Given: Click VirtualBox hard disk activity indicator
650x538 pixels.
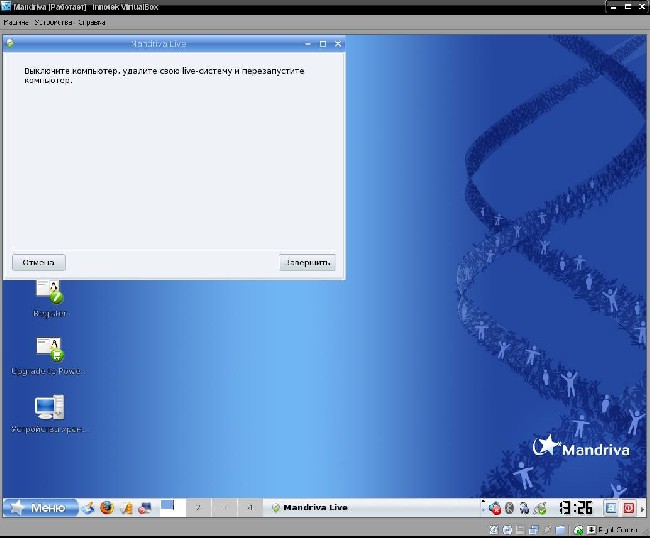Looking at the screenshot, I should pyautogui.click(x=493, y=529).
